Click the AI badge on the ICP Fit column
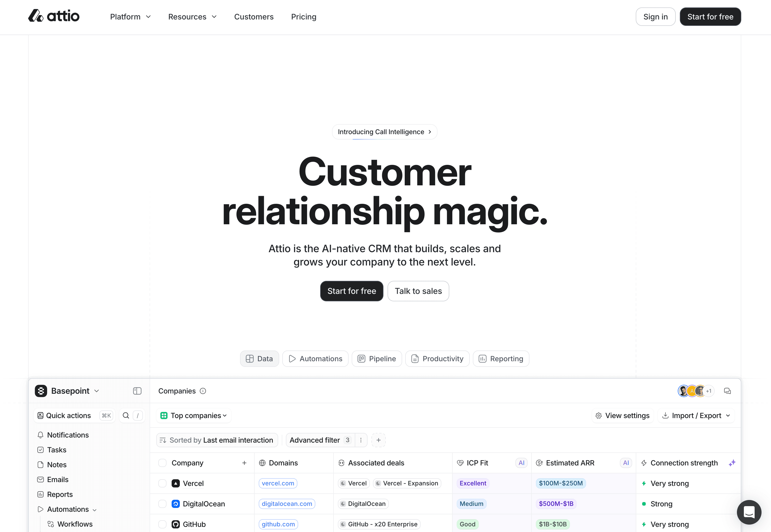The image size is (771, 532). (x=522, y=463)
